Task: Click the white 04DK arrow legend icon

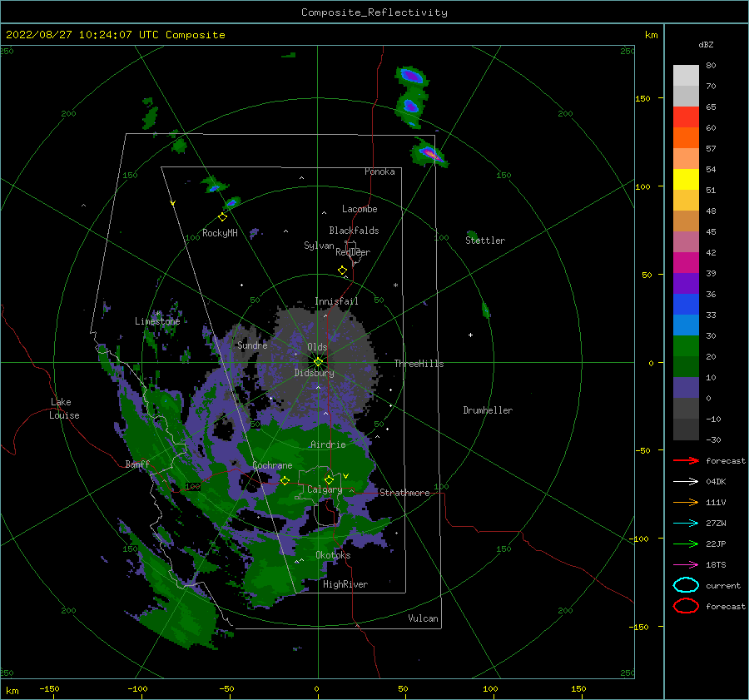Action: pyautogui.click(x=686, y=482)
